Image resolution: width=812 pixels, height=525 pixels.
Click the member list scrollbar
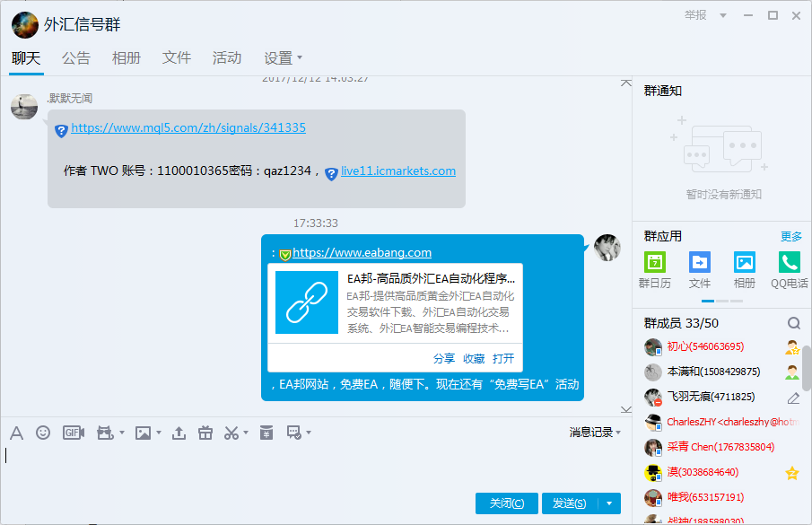pyautogui.click(x=807, y=368)
